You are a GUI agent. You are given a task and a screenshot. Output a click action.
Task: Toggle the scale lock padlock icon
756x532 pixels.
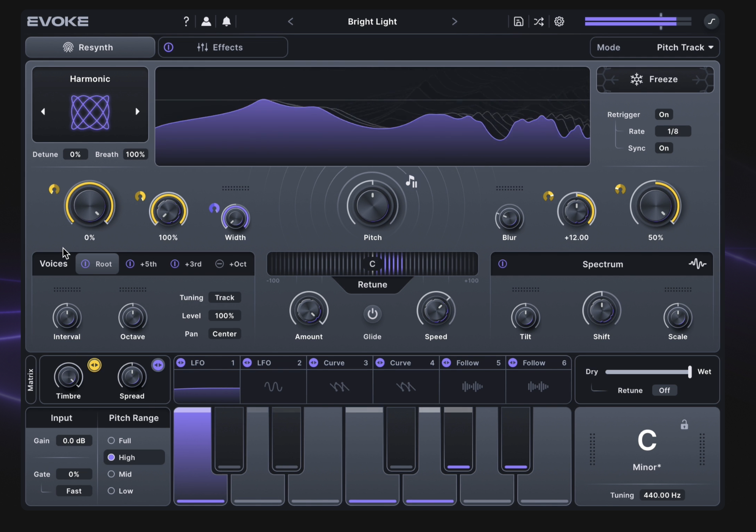684,425
